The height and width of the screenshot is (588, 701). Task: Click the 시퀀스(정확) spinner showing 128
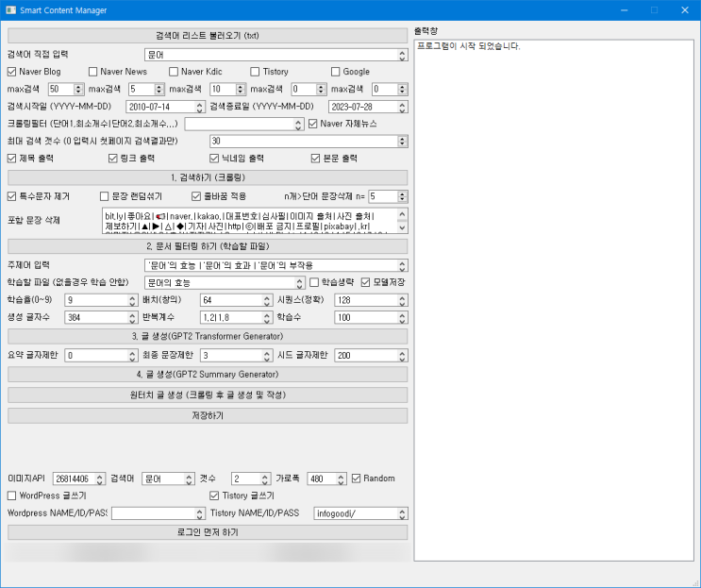click(x=371, y=300)
